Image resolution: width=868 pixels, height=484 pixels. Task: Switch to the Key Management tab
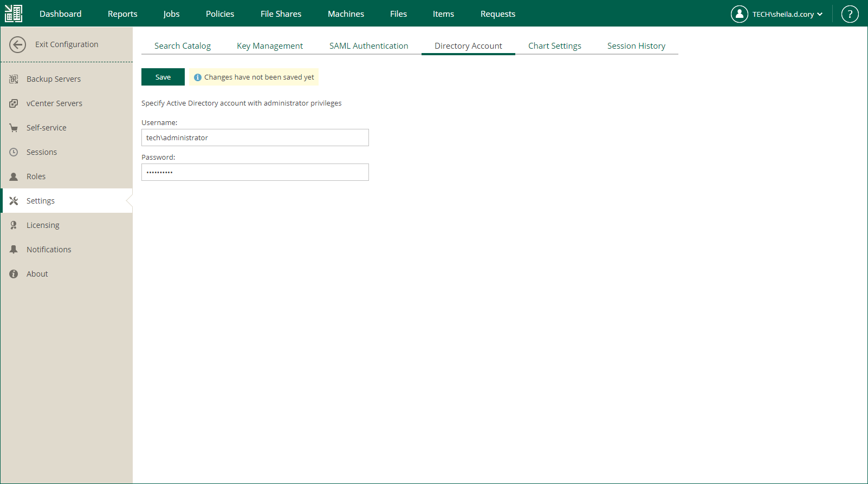[x=270, y=46]
